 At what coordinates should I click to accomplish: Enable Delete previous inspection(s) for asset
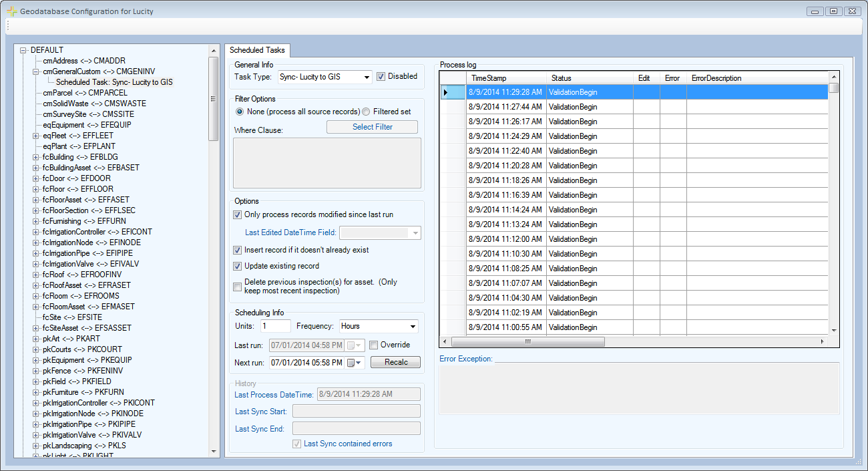[x=237, y=287]
